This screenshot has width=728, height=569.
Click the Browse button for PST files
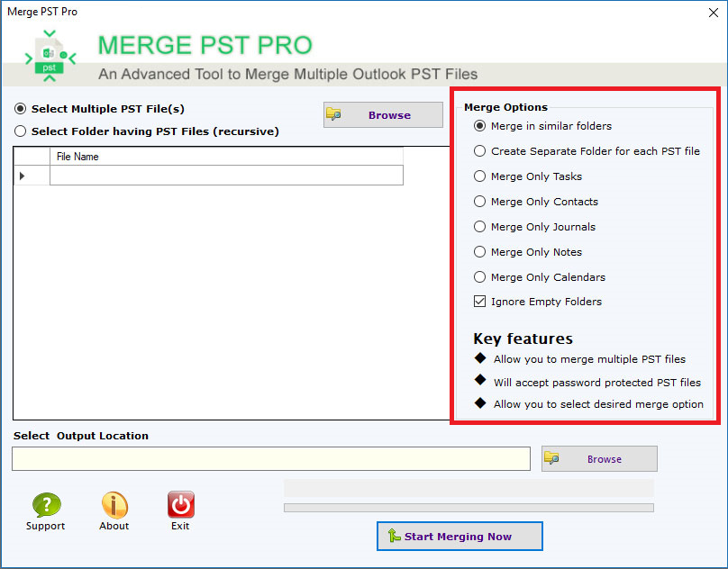point(383,114)
